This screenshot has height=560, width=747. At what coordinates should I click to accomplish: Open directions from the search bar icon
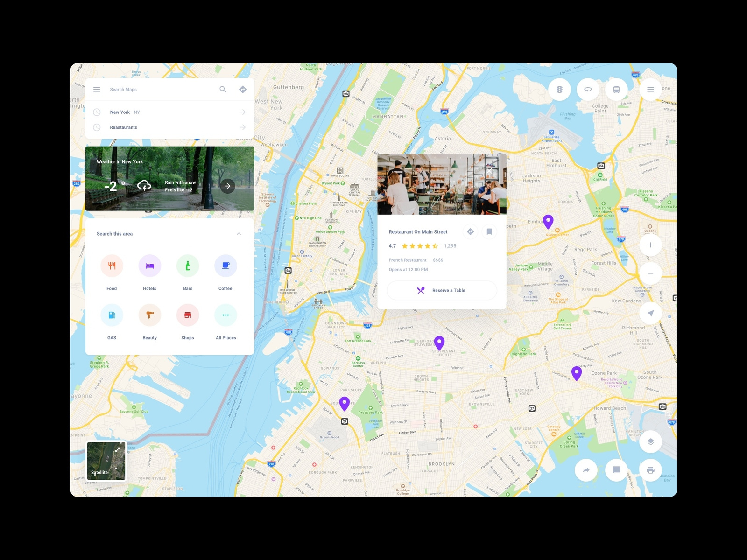243,89
